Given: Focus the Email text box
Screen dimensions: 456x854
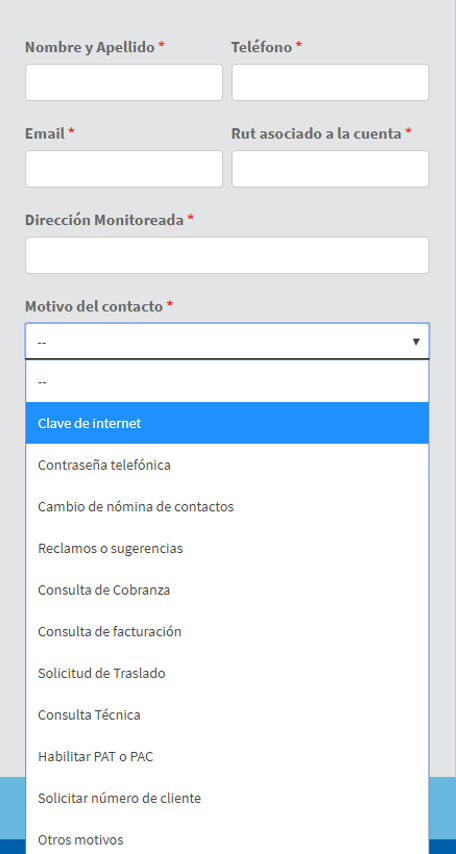Looking at the screenshot, I should tap(124, 169).
